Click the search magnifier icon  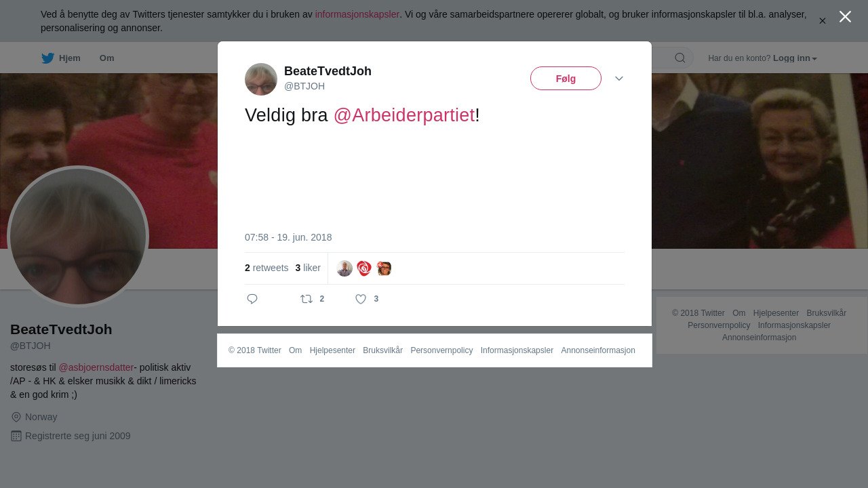pos(680,58)
